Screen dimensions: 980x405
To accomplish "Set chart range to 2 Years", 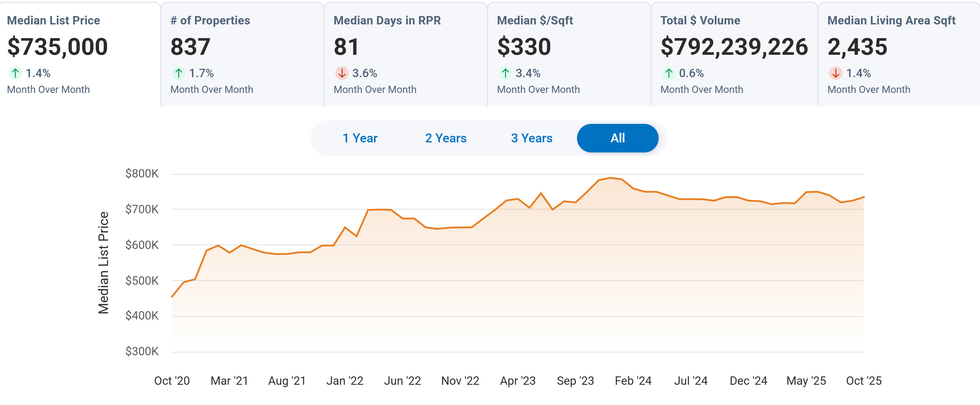I will (446, 138).
